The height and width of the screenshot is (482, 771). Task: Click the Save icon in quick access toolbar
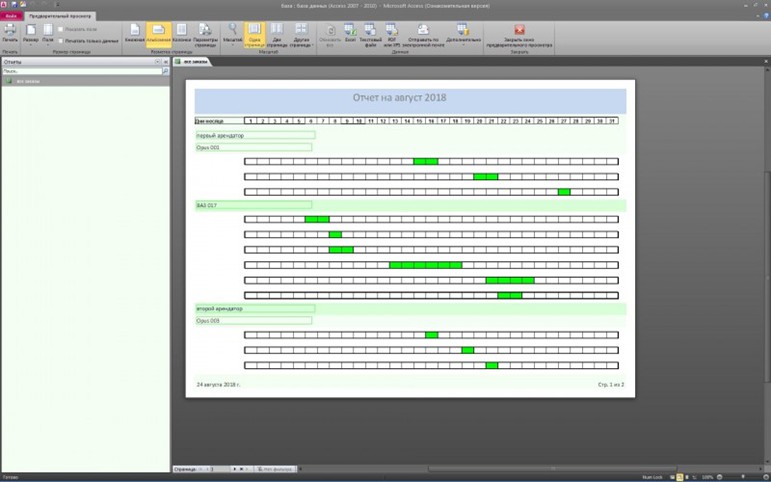14,4
